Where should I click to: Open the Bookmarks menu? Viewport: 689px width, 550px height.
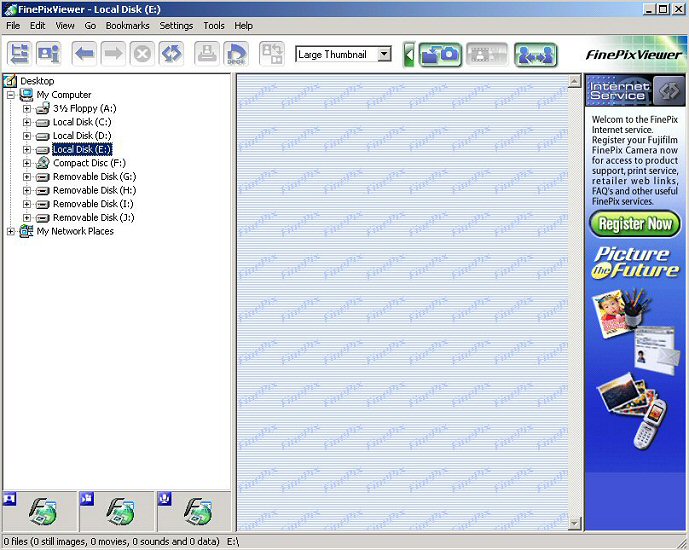(128, 25)
